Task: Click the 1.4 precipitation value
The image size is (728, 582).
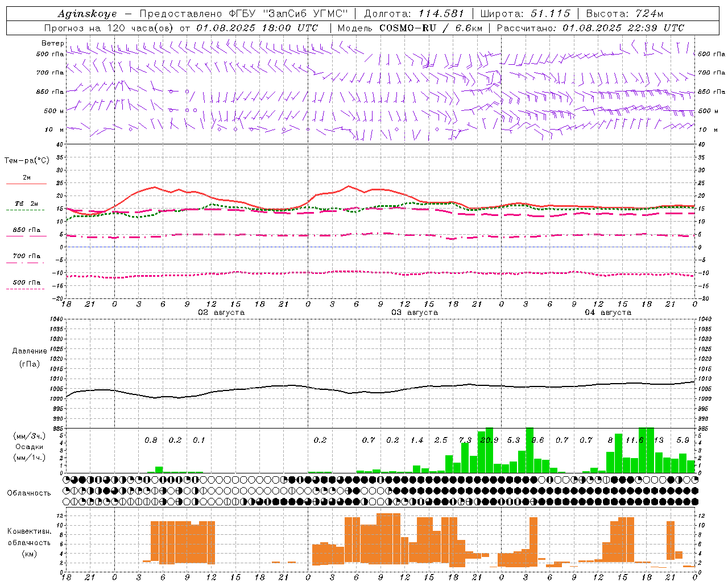Action: pos(417,440)
